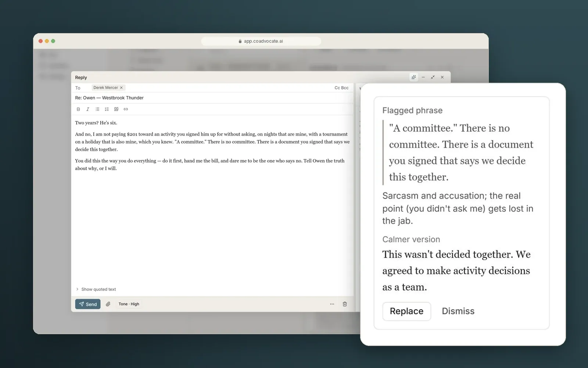Image resolution: width=588 pixels, height=368 pixels.
Task: Attach a file with the paperclip
Action: pos(108,304)
